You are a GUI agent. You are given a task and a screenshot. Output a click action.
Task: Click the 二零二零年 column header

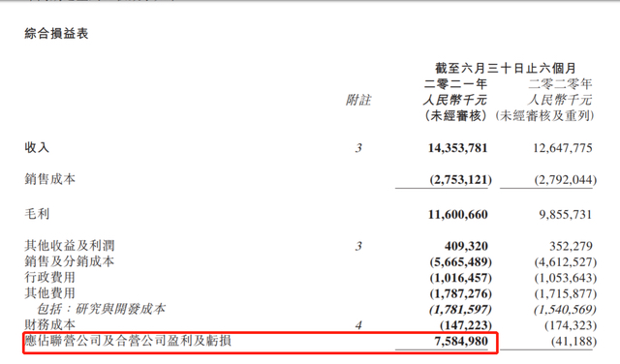coord(560,84)
